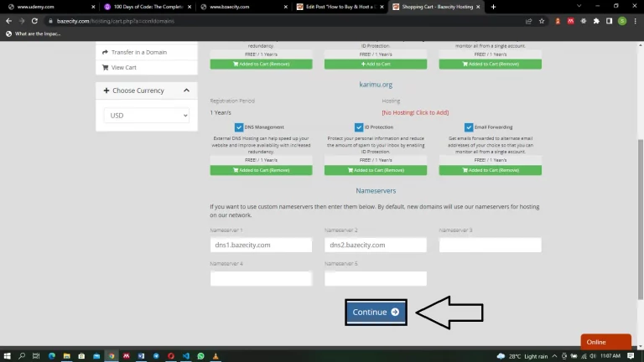
Task: Open Windows taskbar search
Action: click(x=22, y=356)
